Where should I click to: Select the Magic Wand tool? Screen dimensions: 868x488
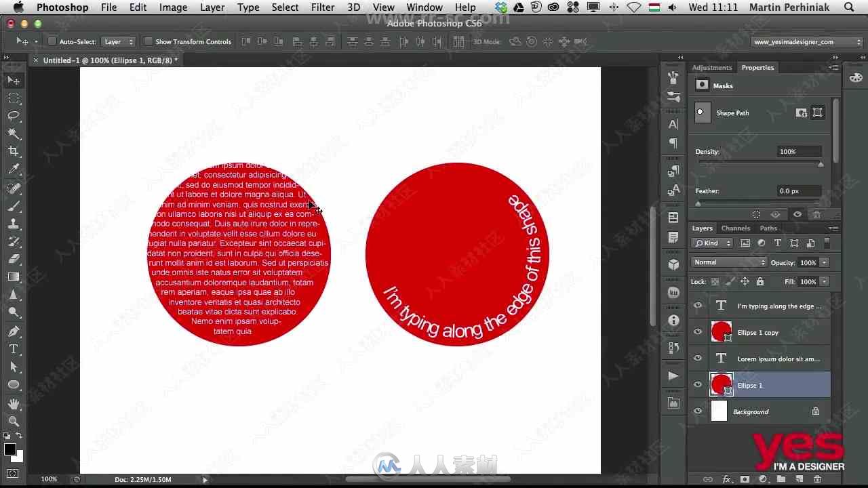pyautogui.click(x=14, y=134)
